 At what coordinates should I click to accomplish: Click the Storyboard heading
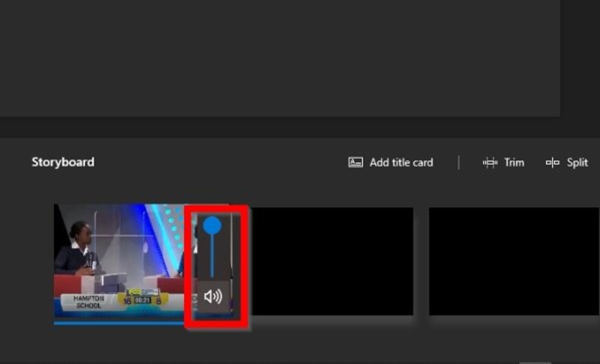(x=63, y=163)
